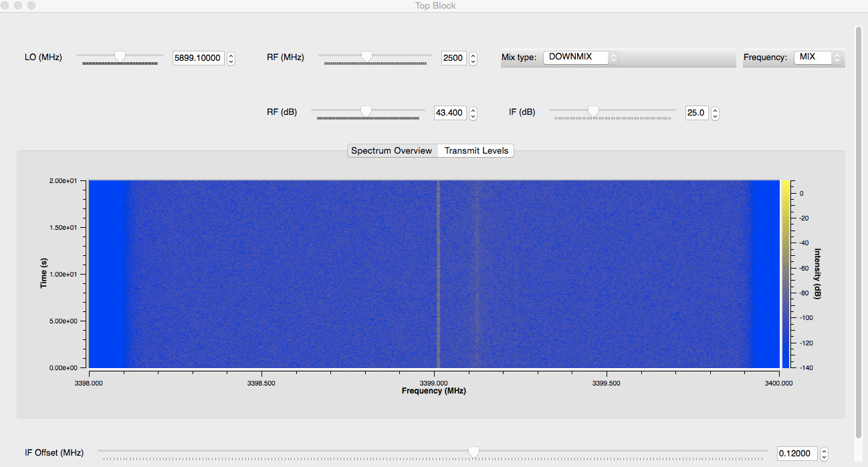Click the RF (MHz) stepper arrows
This screenshot has height=467, width=868.
tap(473, 58)
